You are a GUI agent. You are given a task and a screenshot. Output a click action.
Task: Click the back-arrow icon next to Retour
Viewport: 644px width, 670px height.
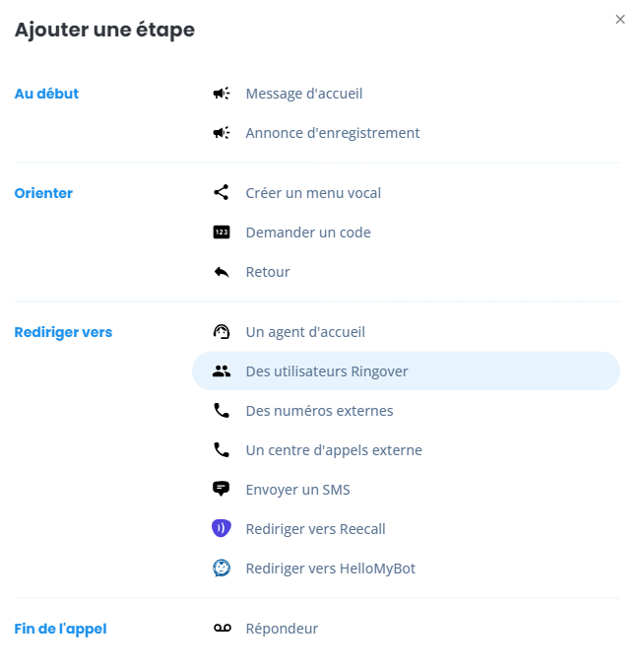tap(222, 272)
